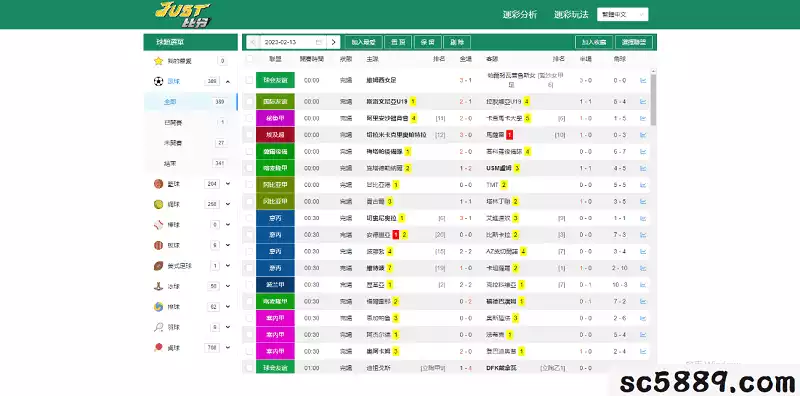Toggle the select-all checkbox in table header
Image resolution: width=800 pixels, height=396 pixels.
[x=249, y=59]
